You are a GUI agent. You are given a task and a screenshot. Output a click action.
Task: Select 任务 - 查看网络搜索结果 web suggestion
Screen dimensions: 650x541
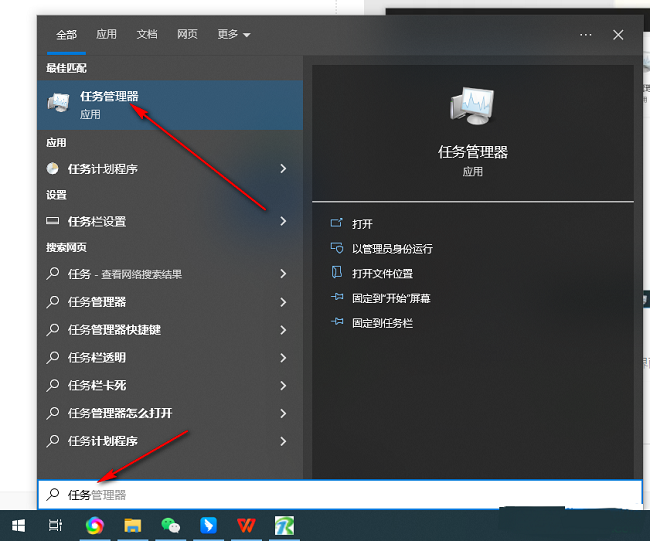point(170,274)
